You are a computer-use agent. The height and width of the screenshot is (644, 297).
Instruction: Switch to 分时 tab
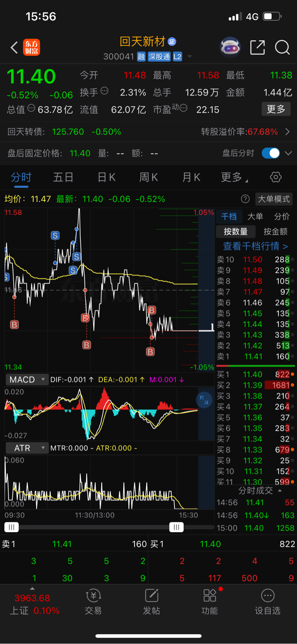point(21,177)
